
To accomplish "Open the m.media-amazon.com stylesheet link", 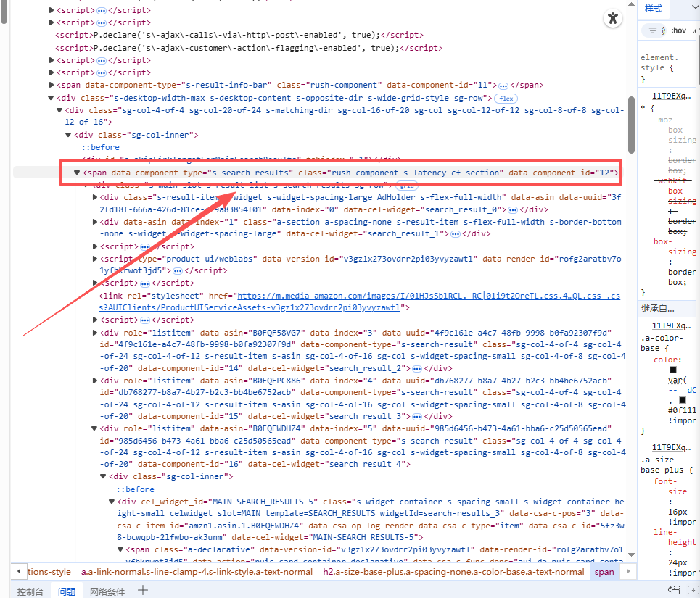I will (359, 302).
